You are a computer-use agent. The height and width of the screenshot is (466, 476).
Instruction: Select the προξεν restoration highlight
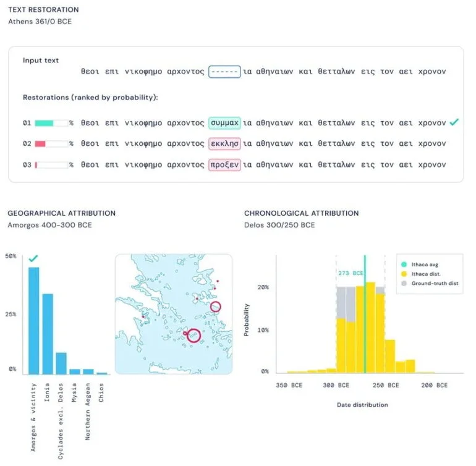pos(224,165)
